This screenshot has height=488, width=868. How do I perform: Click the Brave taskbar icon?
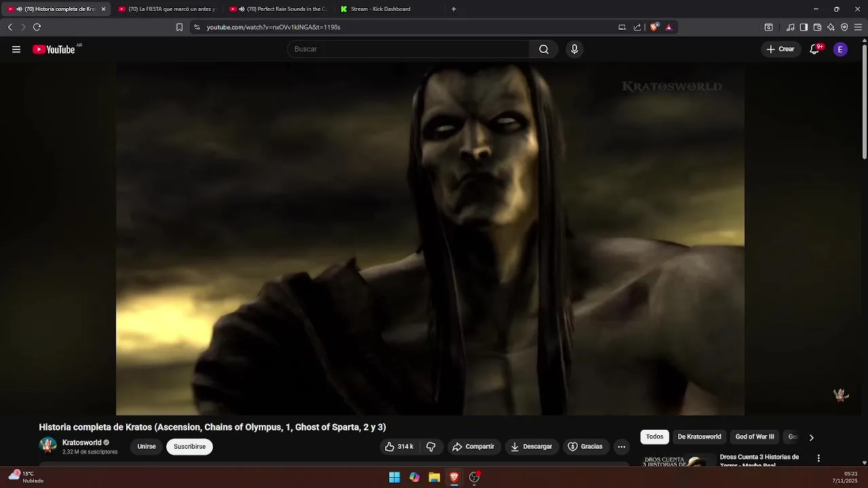pos(454,477)
